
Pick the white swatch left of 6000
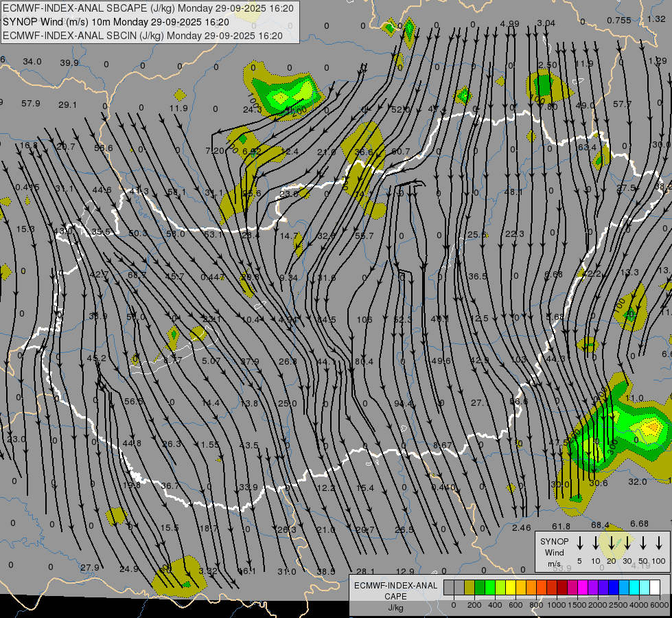[654, 588]
